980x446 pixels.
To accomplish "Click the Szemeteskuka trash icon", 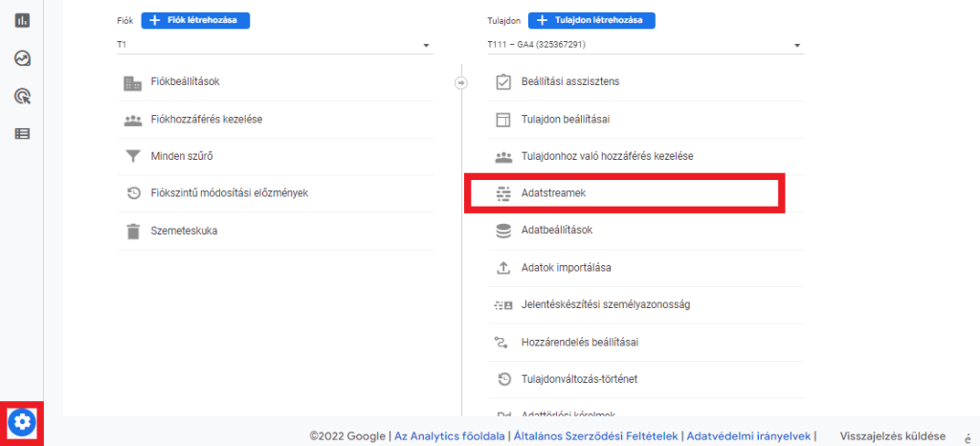I will pyautogui.click(x=133, y=231).
